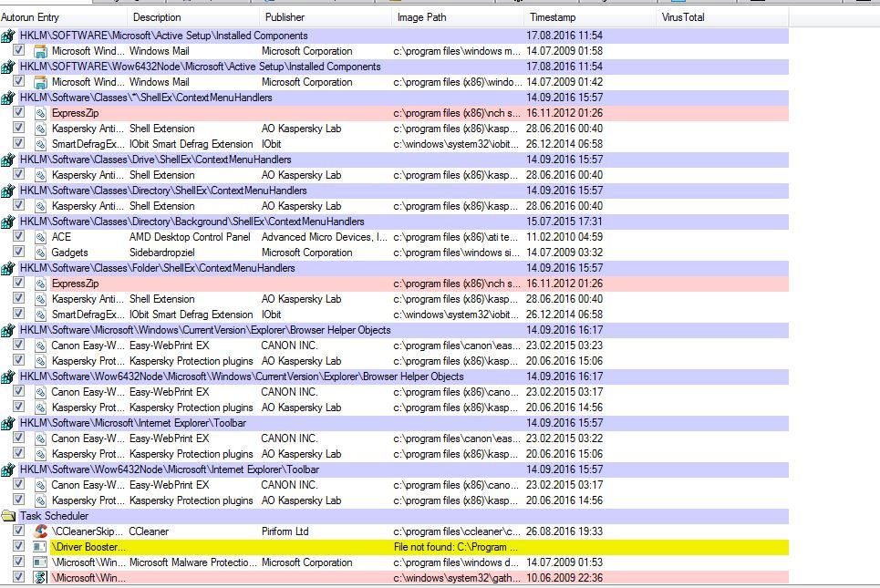This screenshot has height=588, width=880.
Task: Click the 'c:\program files (x86)\ati te...' image path
Action: pos(456,237)
